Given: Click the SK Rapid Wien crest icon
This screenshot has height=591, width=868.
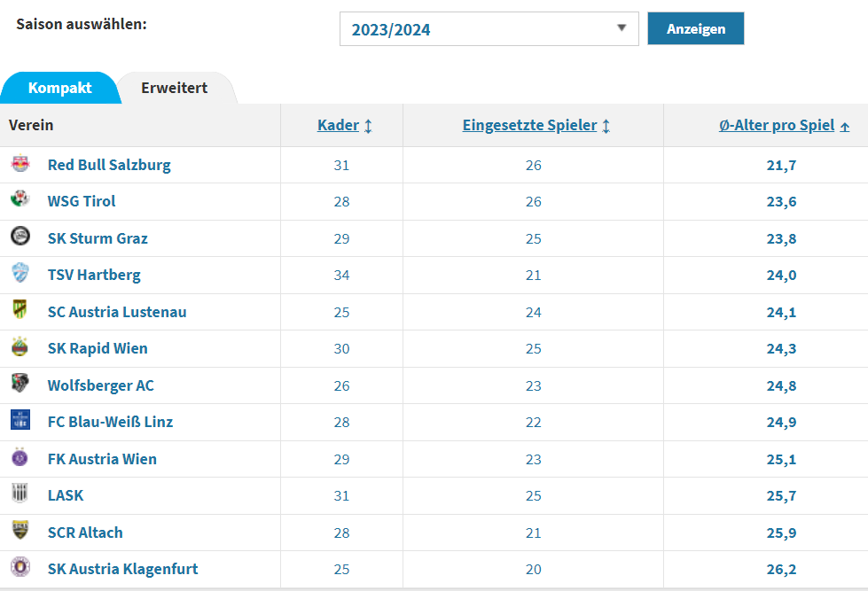Looking at the screenshot, I should coord(20,346).
